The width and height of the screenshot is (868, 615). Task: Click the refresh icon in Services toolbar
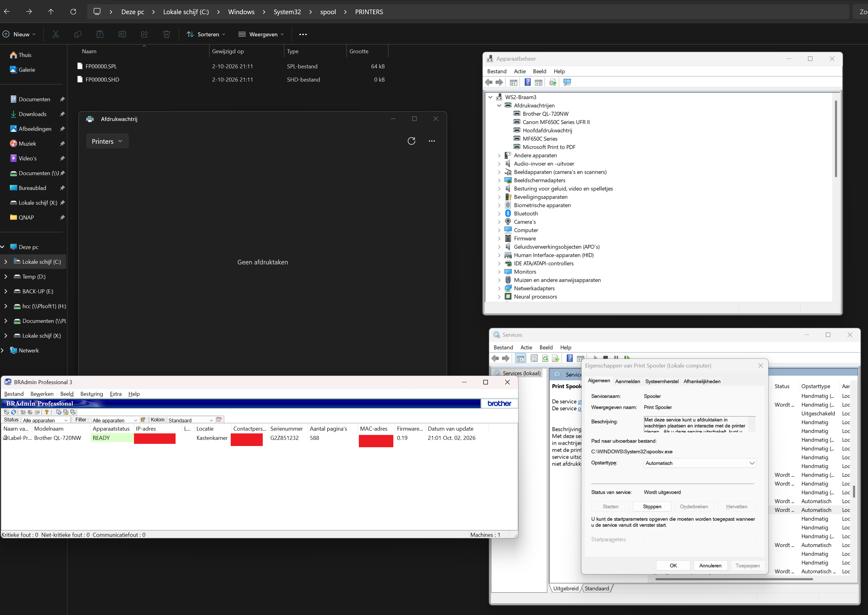[545, 358]
